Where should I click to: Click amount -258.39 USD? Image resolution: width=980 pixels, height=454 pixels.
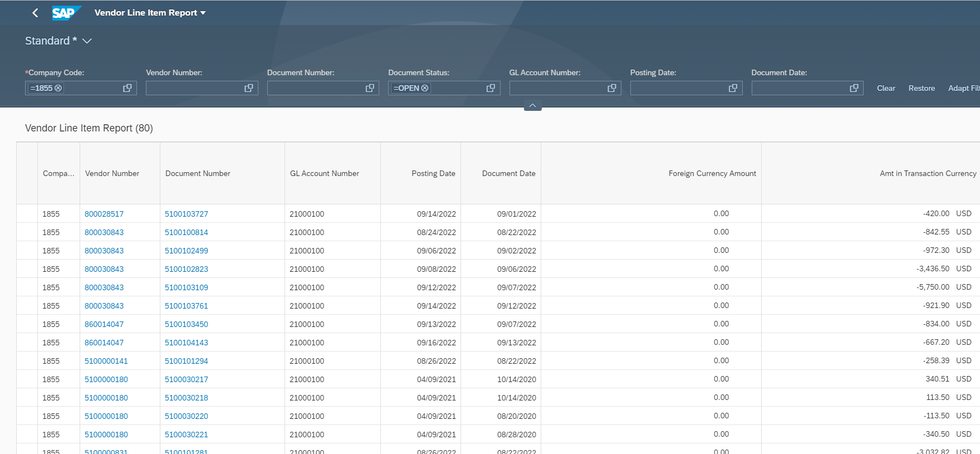tap(947, 360)
